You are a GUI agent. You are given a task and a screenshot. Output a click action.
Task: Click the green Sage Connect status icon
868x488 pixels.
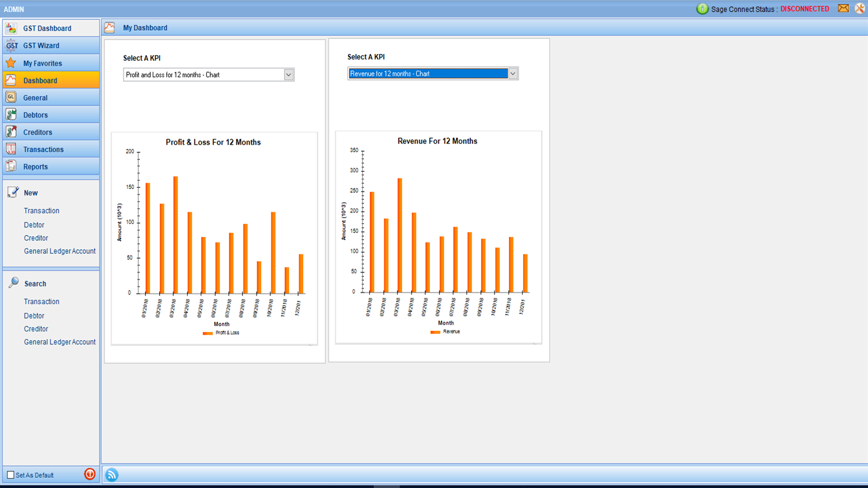point(702,9)
